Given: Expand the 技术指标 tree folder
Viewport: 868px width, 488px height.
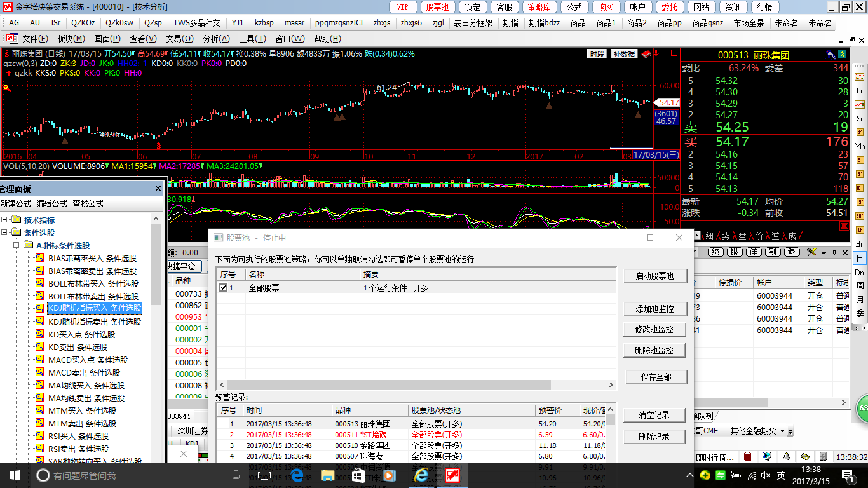Looking at the screenshot, I should tap(4, 220).
